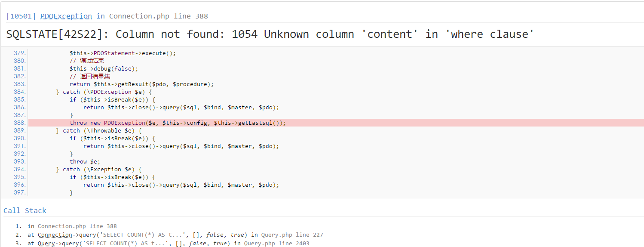The height and width of the screenshot is (247, 644).
Task: Click the PDOException link in the header
Action: (66, 16)
